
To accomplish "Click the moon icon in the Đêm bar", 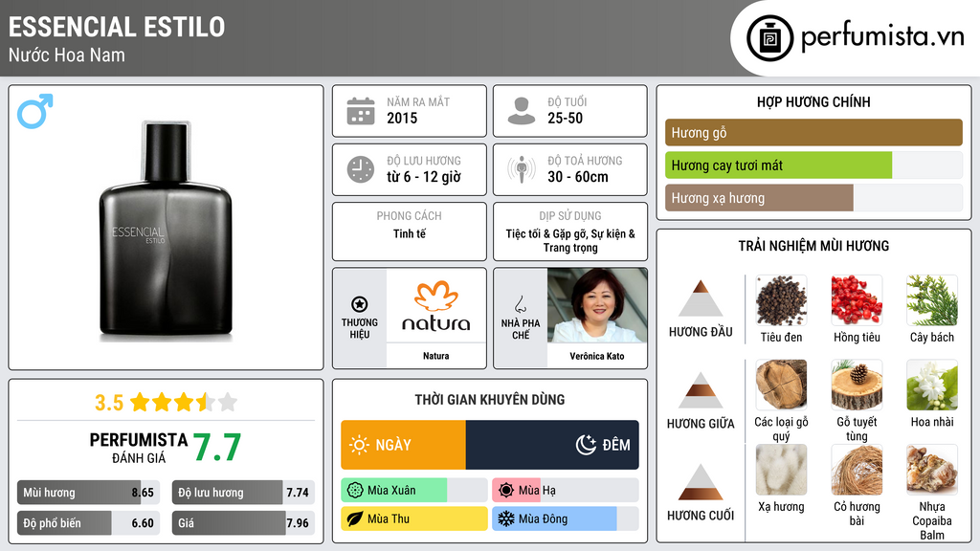I will pos(586,445).
